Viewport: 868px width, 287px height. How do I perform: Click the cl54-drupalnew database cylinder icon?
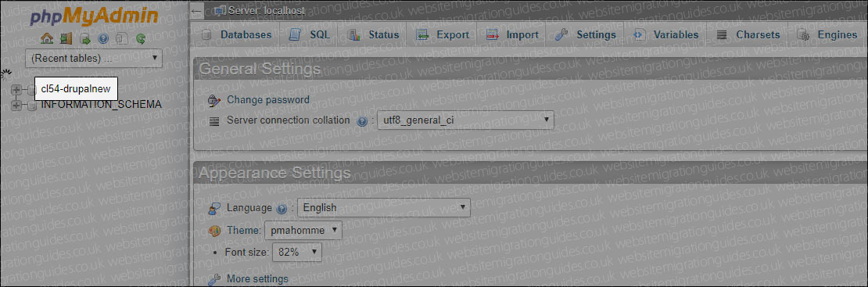[31, 89]
